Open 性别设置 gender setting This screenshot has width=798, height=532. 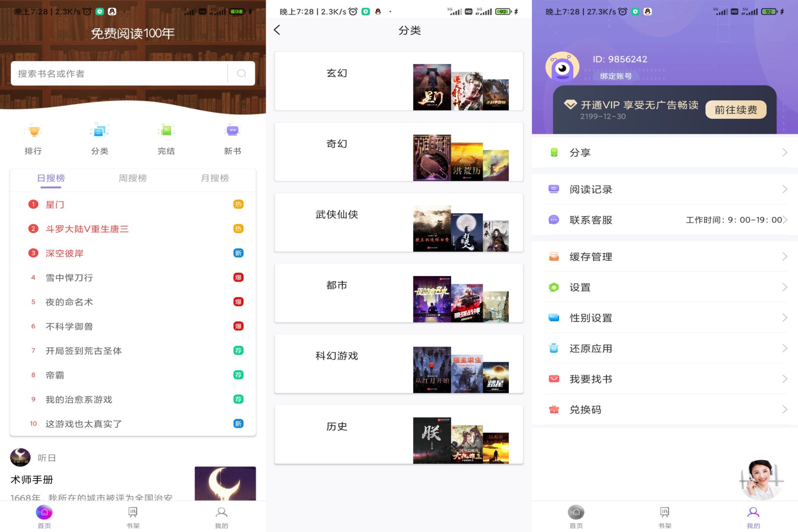(591, 318)
